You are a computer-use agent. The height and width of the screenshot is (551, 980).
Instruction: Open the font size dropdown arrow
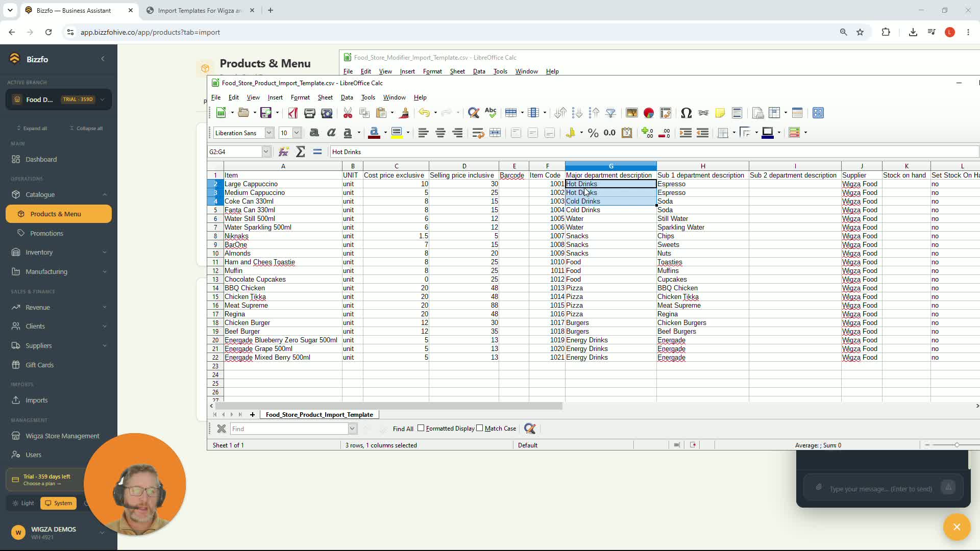(x=297, y=133)
